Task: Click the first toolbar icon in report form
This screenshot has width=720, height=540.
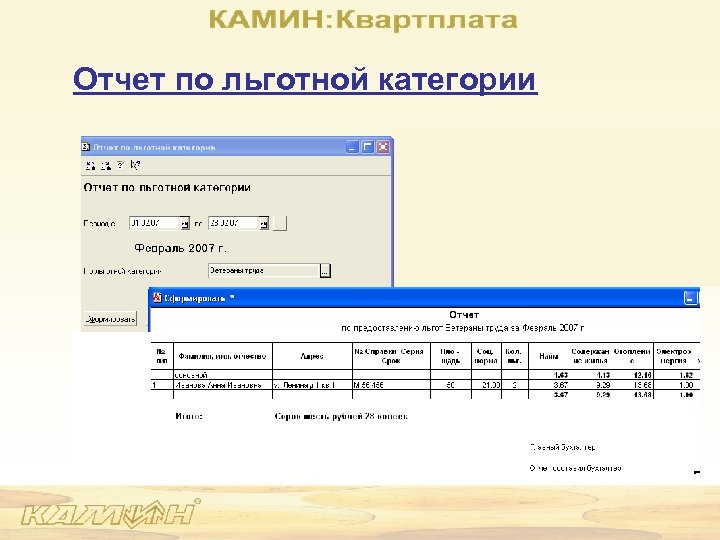Action: tap(91, 165)
